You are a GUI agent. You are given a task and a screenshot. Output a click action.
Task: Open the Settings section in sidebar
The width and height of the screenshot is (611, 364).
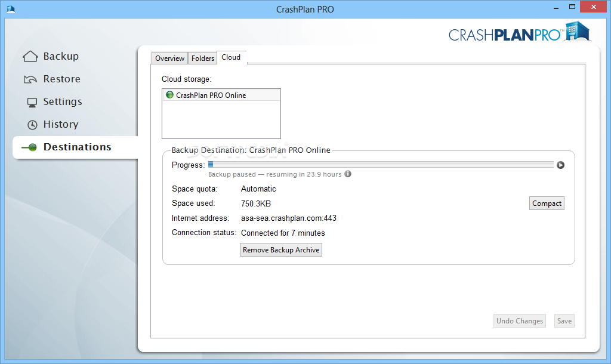(62, 101)
